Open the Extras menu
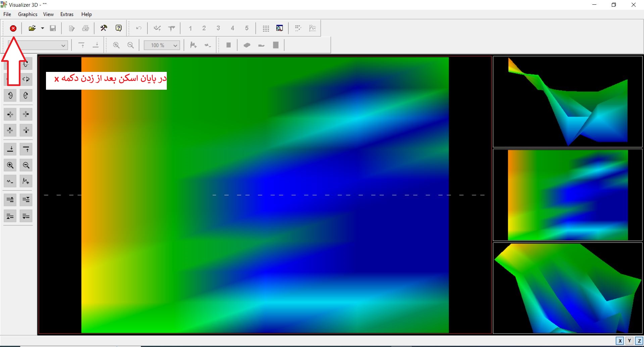644x347 pixels. [67, 14]
